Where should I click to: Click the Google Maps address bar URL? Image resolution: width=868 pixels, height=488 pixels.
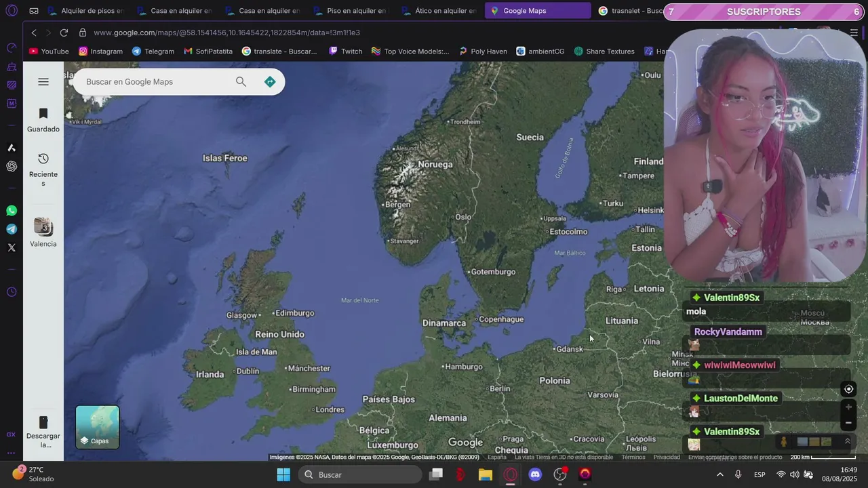[x=226, y=33]
